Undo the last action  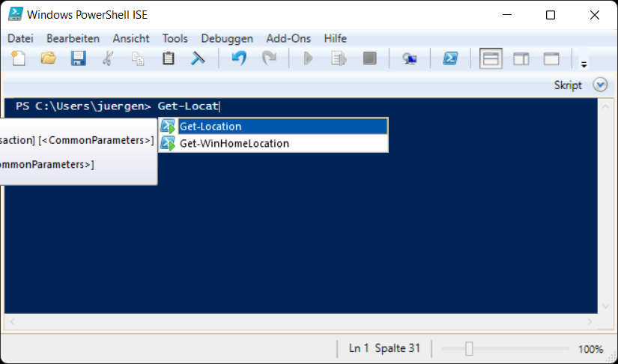tap(239, 58)
